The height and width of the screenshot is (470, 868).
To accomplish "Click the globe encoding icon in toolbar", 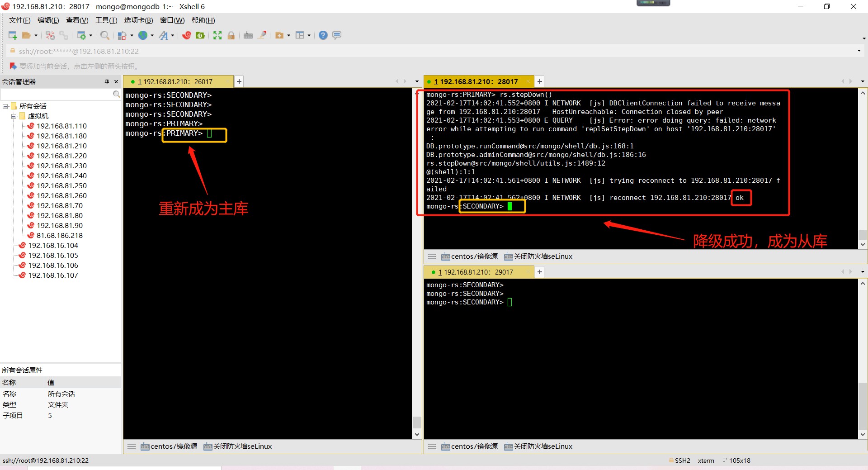I will click(143, 35).
